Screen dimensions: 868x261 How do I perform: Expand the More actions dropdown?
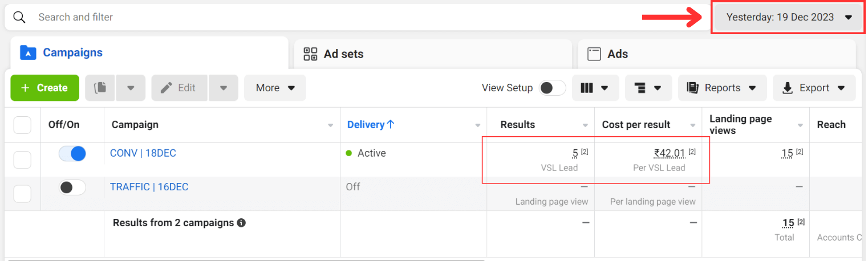(x=275, y=88)
